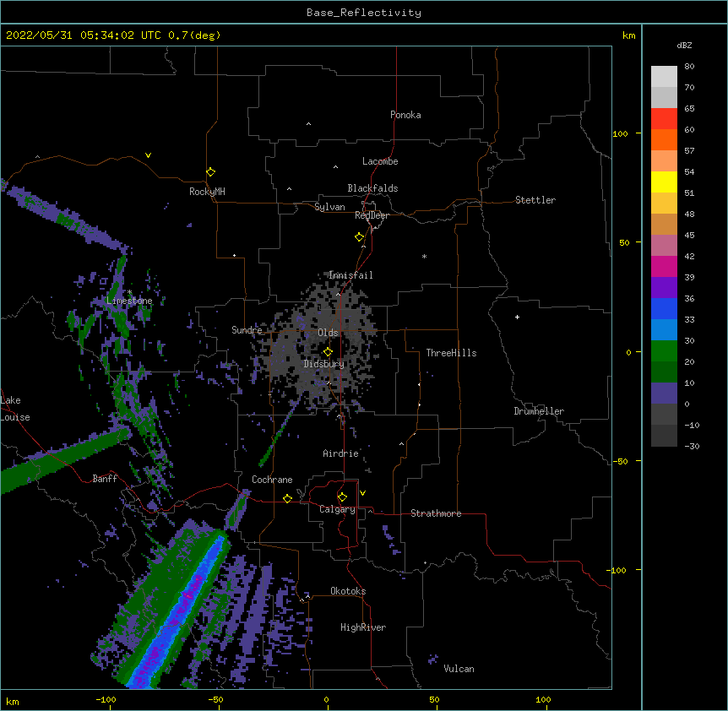The image size is (728, 711).
Task: Click the Airdrie city label
Action: 341,453
